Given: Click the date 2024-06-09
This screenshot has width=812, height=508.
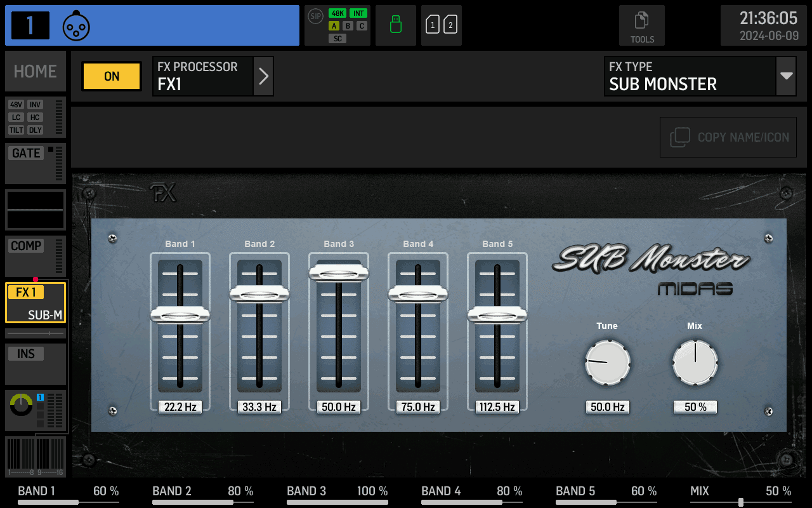Looking at the screenshot, I should [769, 36].
